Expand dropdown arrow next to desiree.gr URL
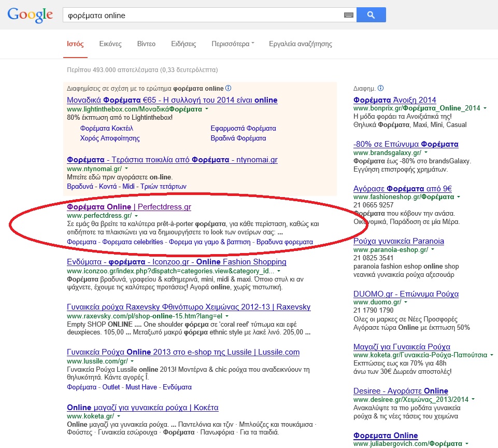This screenshot has height=448, width=498. pos(473,399)
